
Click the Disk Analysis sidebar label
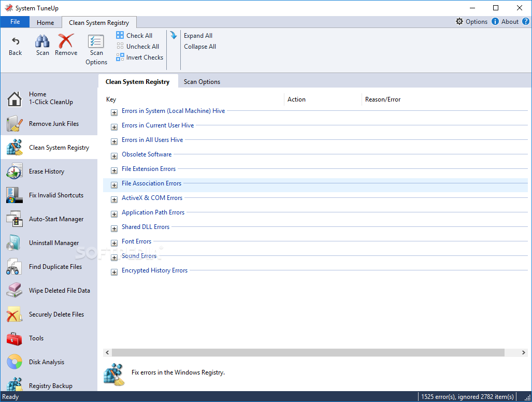tap(47, 362)
